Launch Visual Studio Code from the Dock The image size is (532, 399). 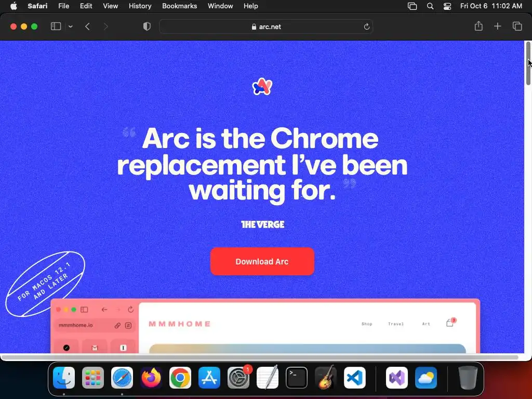click(354, 378)
